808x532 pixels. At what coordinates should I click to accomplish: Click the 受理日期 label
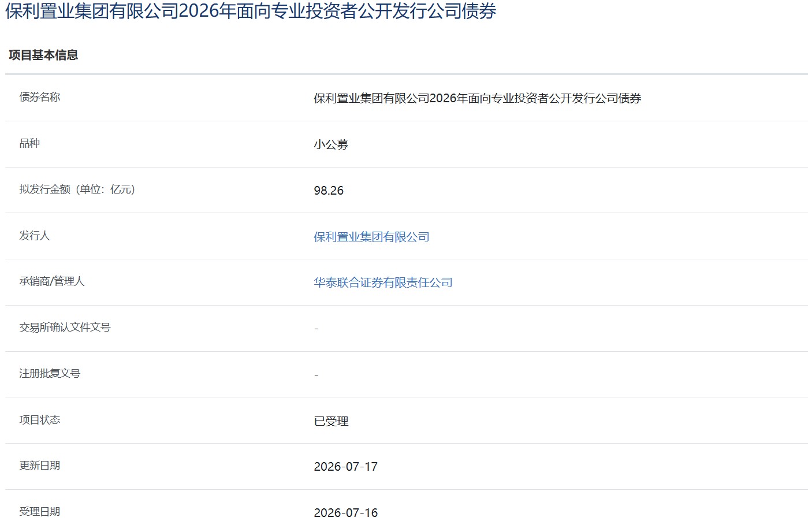[40, 512]
